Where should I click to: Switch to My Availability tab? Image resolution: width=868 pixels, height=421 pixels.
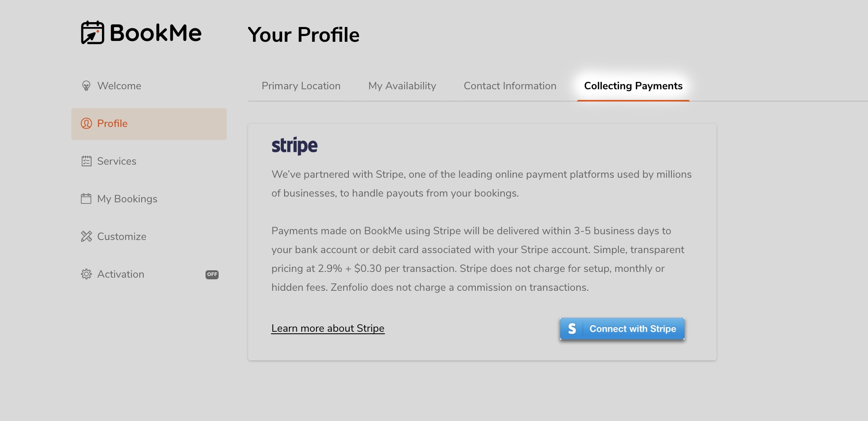pos(402,86)
